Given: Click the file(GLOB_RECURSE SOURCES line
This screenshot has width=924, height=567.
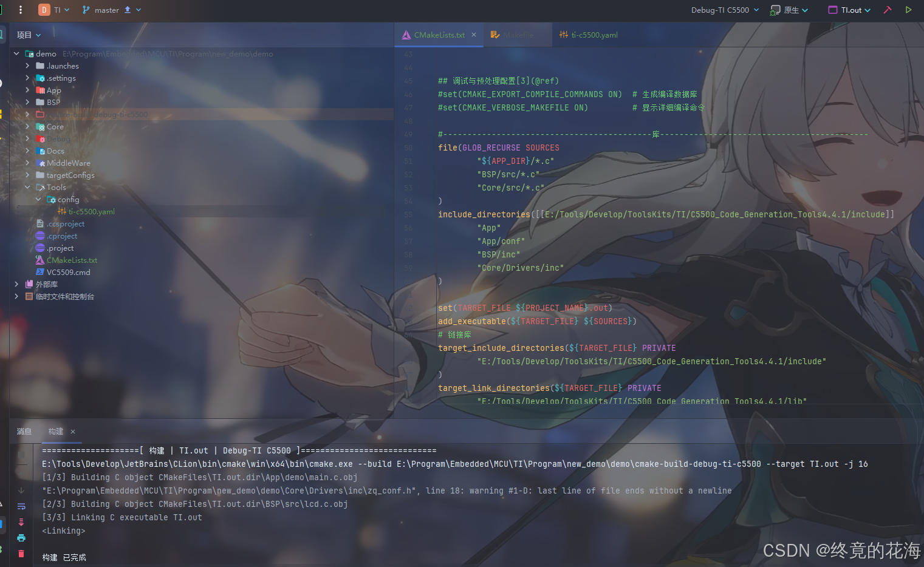Looking at the screenshot, I should point(499,148).
